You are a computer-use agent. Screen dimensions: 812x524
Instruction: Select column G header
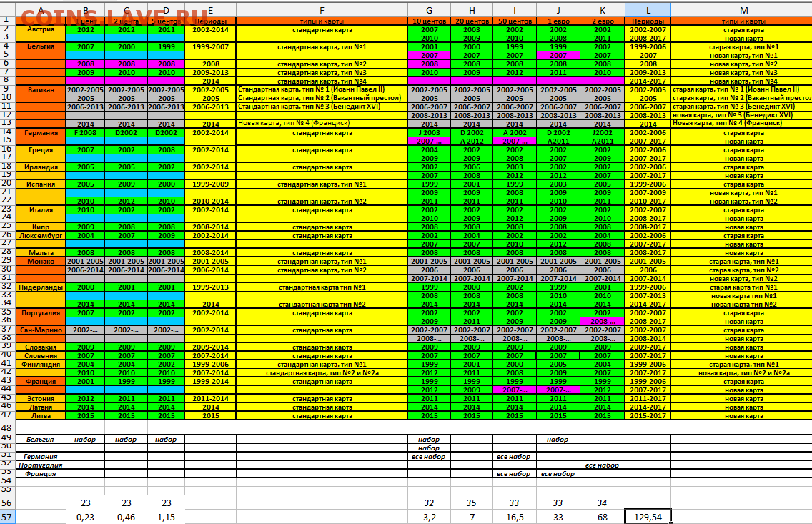tap(430, 10)
